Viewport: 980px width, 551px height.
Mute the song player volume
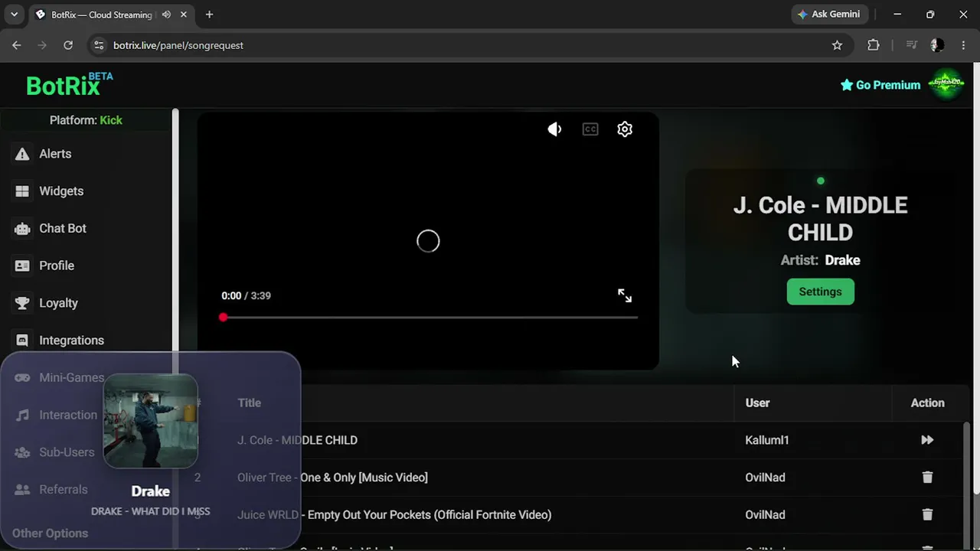click(555, 129)
